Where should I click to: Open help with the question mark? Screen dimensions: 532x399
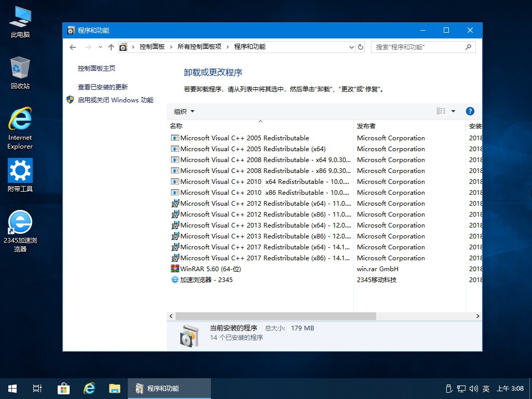click(470, 111)
